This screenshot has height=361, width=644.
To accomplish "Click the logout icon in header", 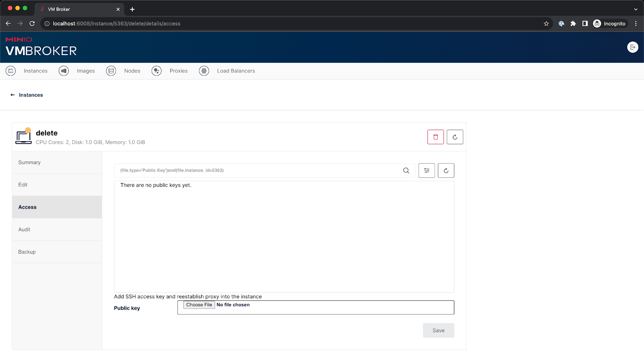I will click(632, 47).
